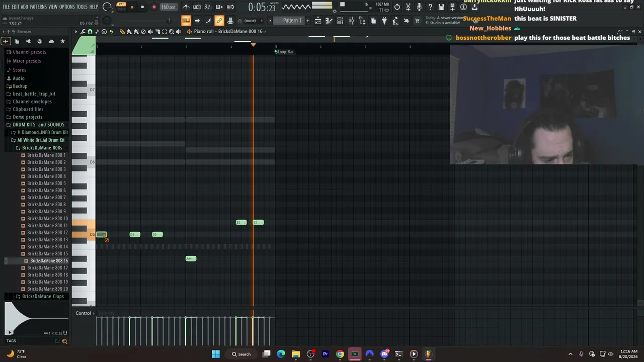
Task: Open the content library cloud icon in browser
Action: pyautogui.click(x=51, y=41)
